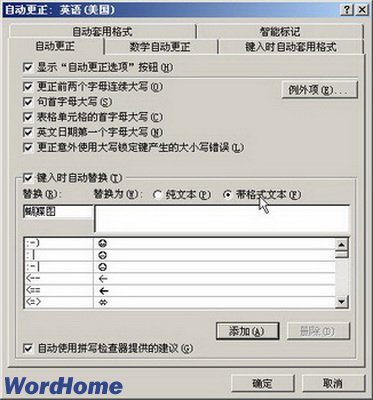This screenshot has height=400, width=373.
Task: Disable 键入时自动替换 checkbox
Action: coord(28,178)
